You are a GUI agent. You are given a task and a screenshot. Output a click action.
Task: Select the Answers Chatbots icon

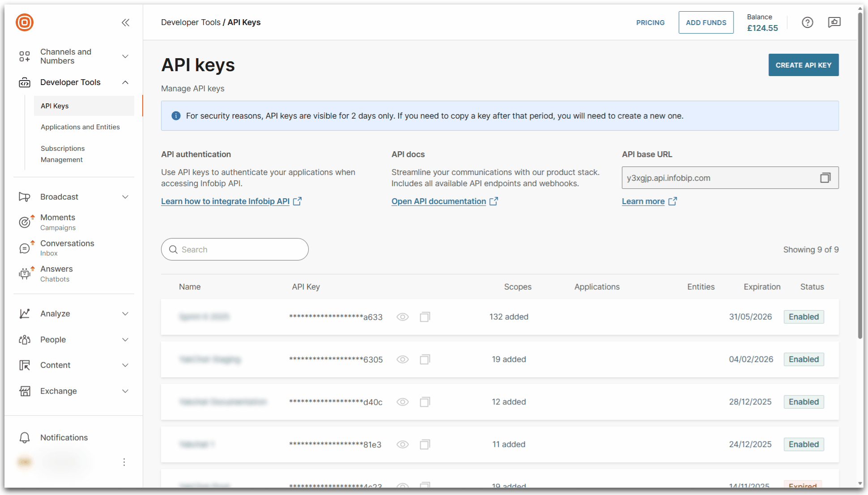(x=25, y=273)
